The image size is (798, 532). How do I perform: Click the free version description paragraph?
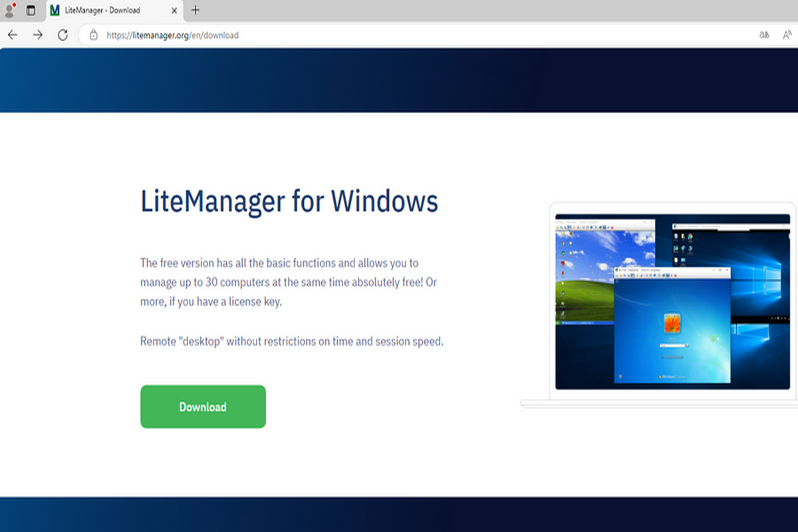[x=289, y=282]
